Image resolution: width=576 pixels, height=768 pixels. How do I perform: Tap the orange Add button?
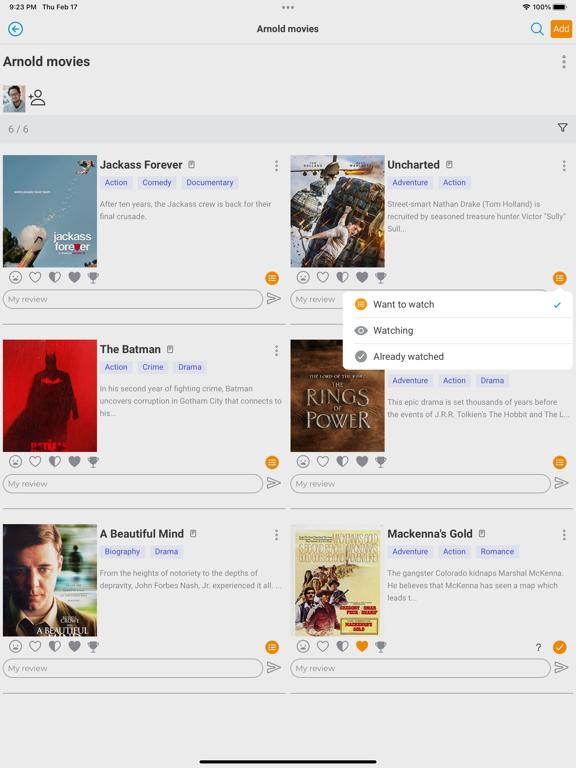pos(561,29)
